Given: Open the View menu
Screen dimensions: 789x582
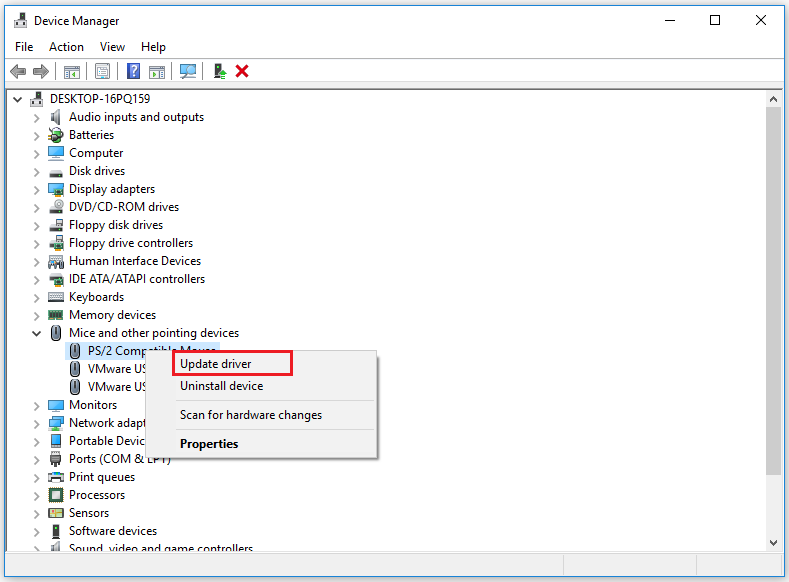Looking at the screenshot, I should (112, 47).
